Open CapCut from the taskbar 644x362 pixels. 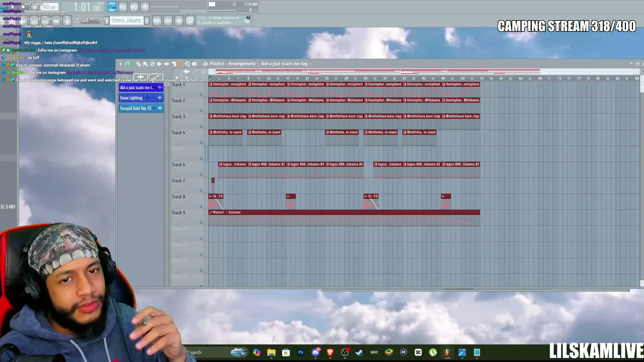[x=418, y=352]
